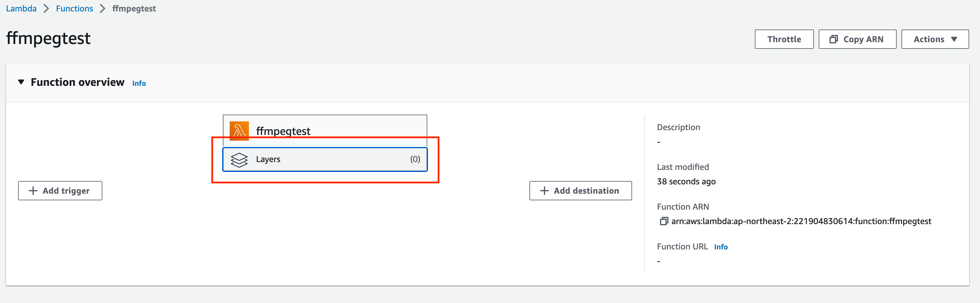Click the ffmpegtest breadcrumb text
980x303 pixels.
[x=134, y=8]
